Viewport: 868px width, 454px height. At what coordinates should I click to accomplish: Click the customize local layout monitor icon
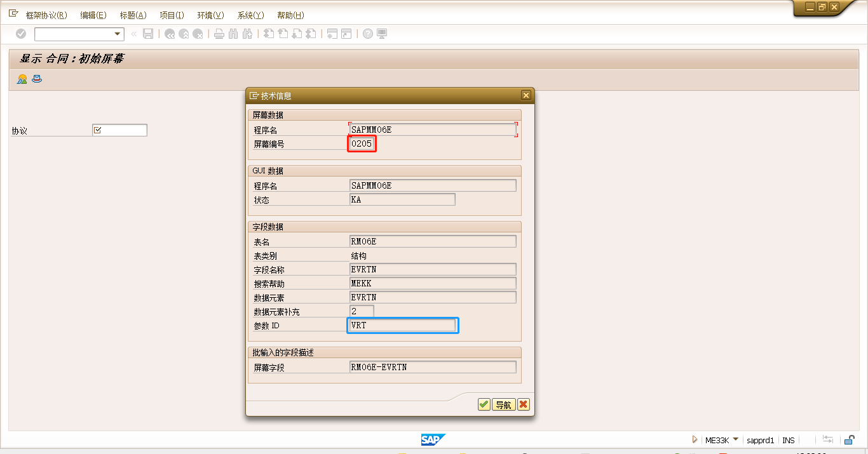pyautogui.click(x=381, y=34)
